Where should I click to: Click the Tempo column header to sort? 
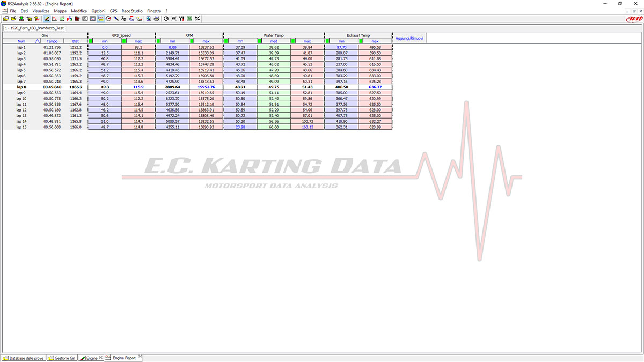(x=52, y=41)
